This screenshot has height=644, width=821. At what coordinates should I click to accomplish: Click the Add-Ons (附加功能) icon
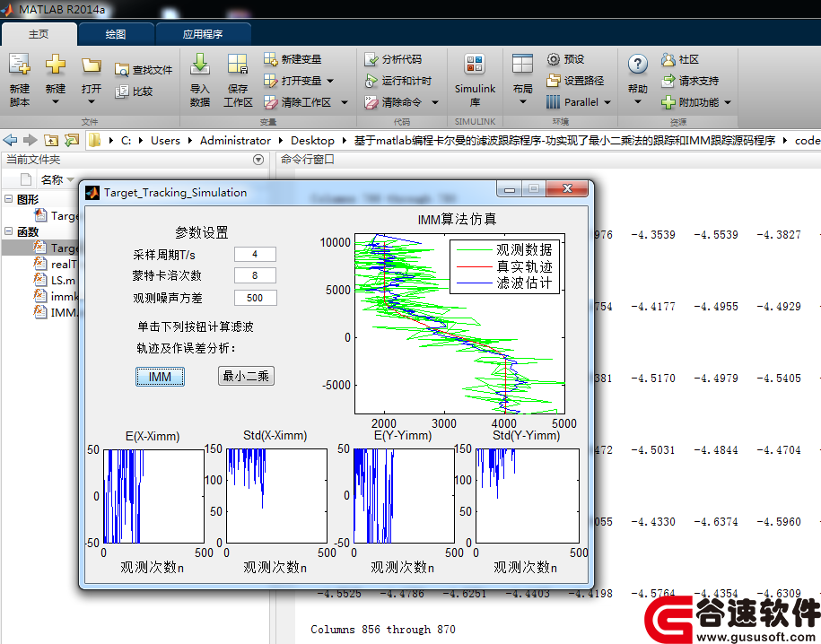[x=668, y=102]
